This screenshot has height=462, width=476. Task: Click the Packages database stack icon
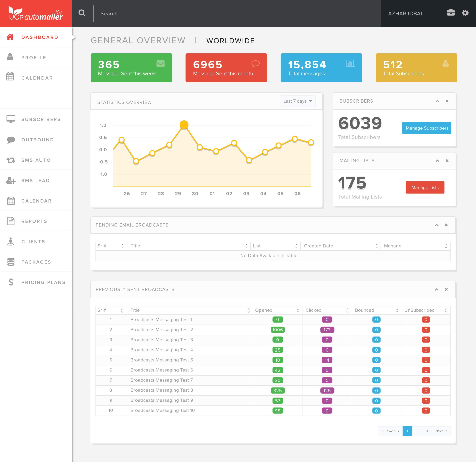point(11,262)
